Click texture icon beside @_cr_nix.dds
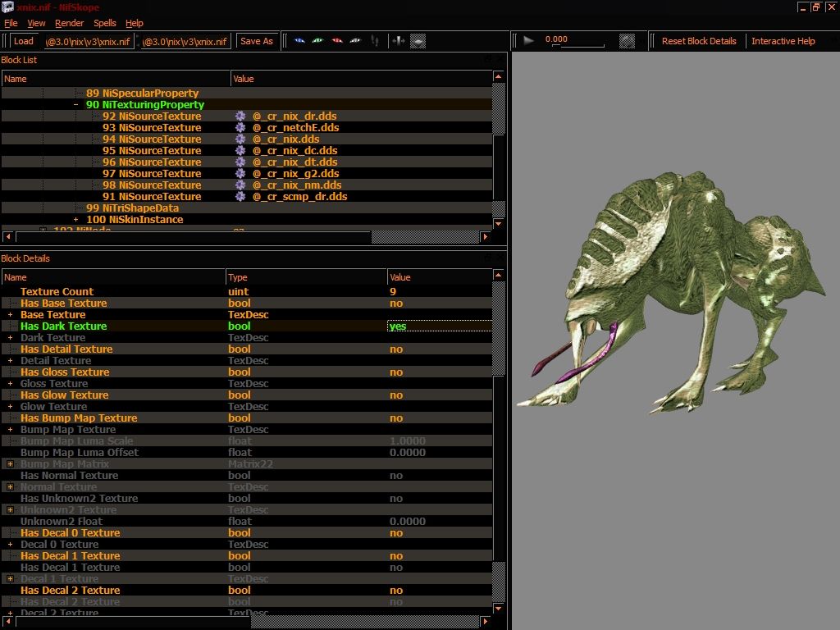 point(240,139)
